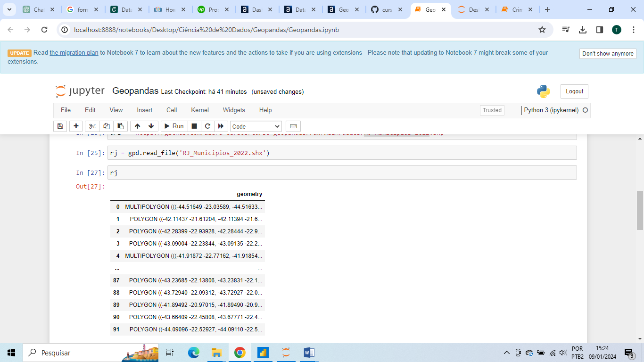
Task: Open Chrome profile T avatar
Action: pos(617,30)
